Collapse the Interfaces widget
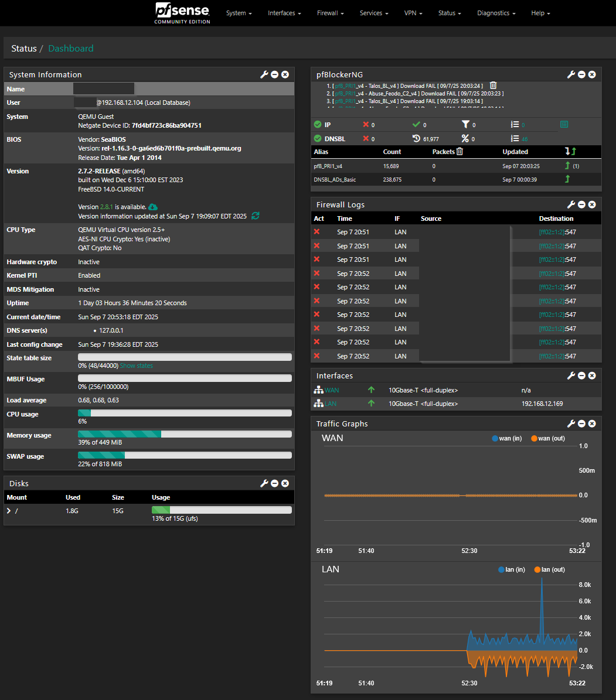The height and width of the screenshot is (700, 616). (581, 375)
